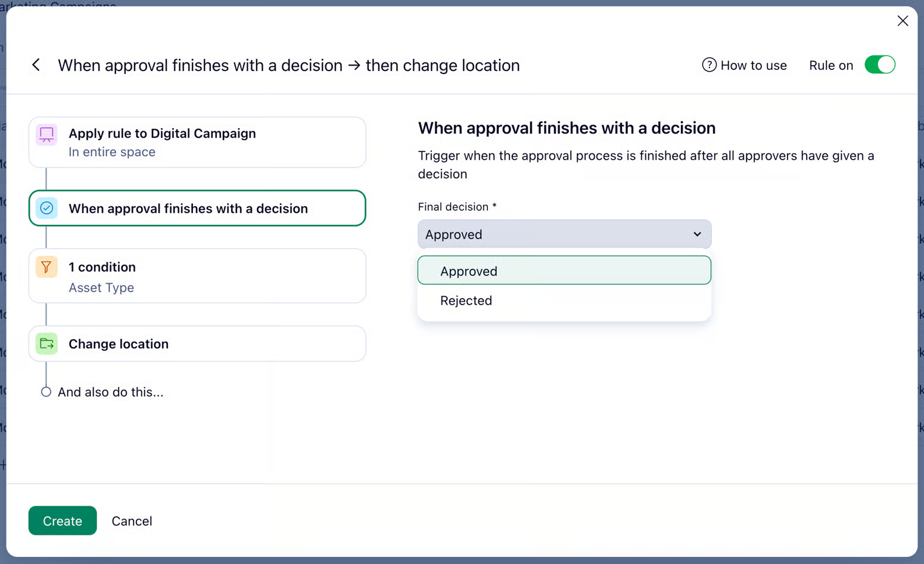Close the automation rule dialog
Screen dimensions: 924x564
903,21
